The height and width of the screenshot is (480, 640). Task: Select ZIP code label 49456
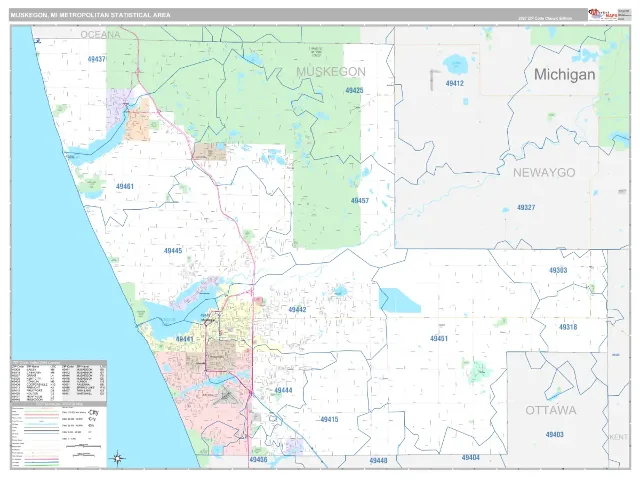[258, 460]
